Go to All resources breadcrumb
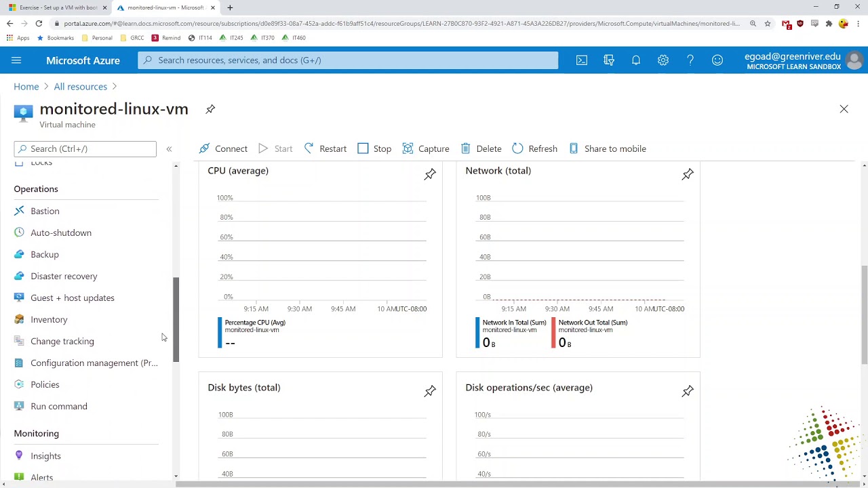 coord(81,87)
